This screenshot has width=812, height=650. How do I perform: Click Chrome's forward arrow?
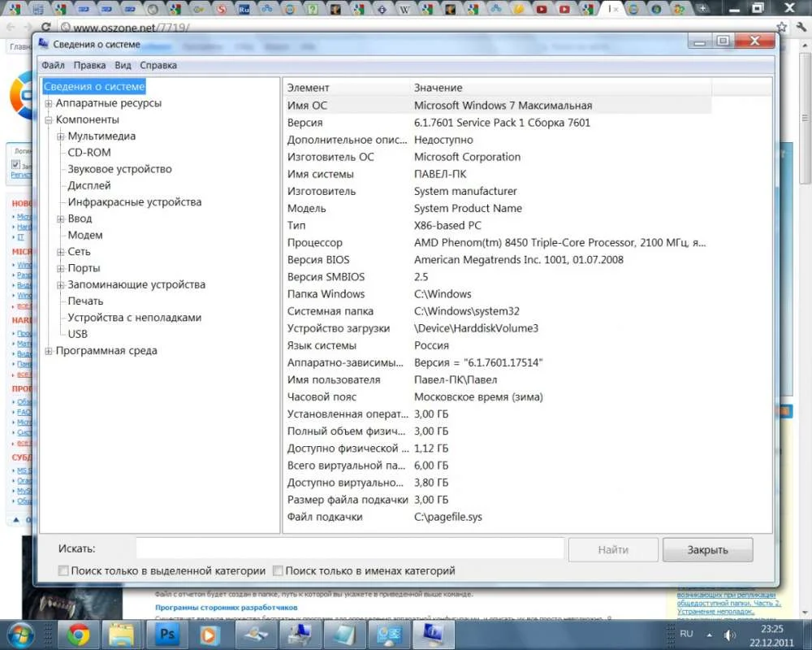(x=28, y=27)
